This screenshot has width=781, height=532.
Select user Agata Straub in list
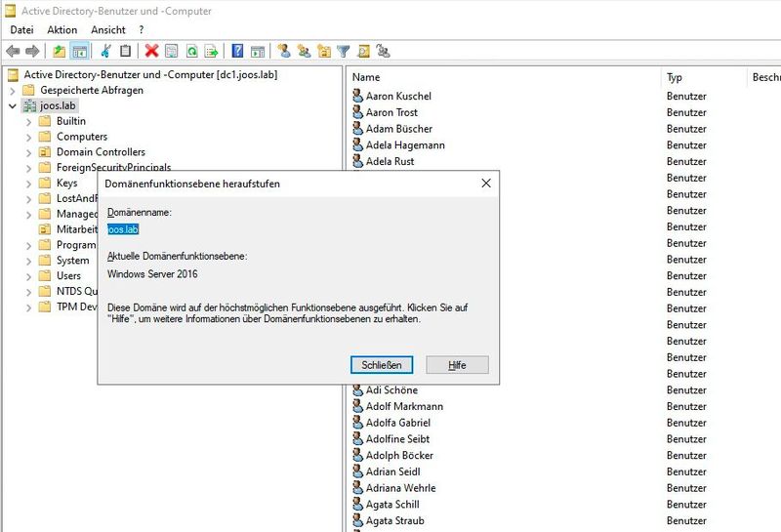point(395,520)
